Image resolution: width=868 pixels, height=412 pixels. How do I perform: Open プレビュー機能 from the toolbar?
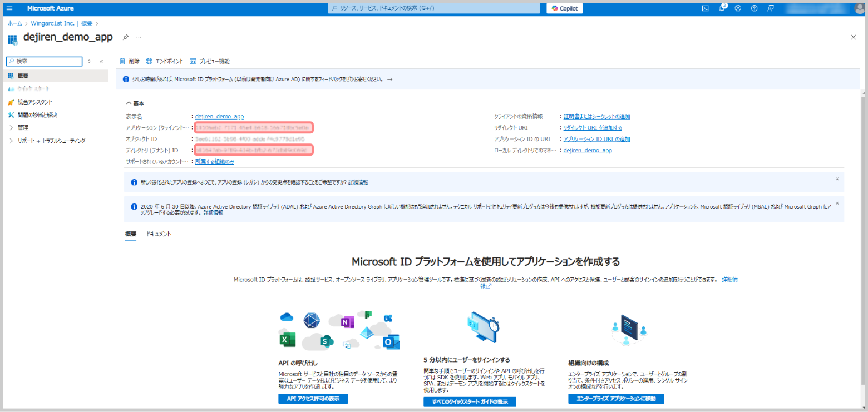[x=209, y=61]
